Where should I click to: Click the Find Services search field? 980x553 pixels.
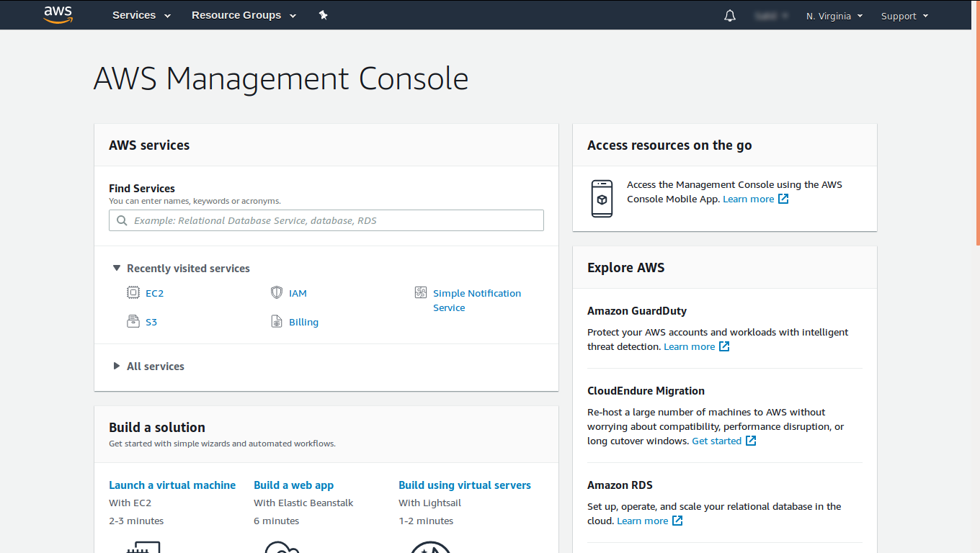[326, 220]
